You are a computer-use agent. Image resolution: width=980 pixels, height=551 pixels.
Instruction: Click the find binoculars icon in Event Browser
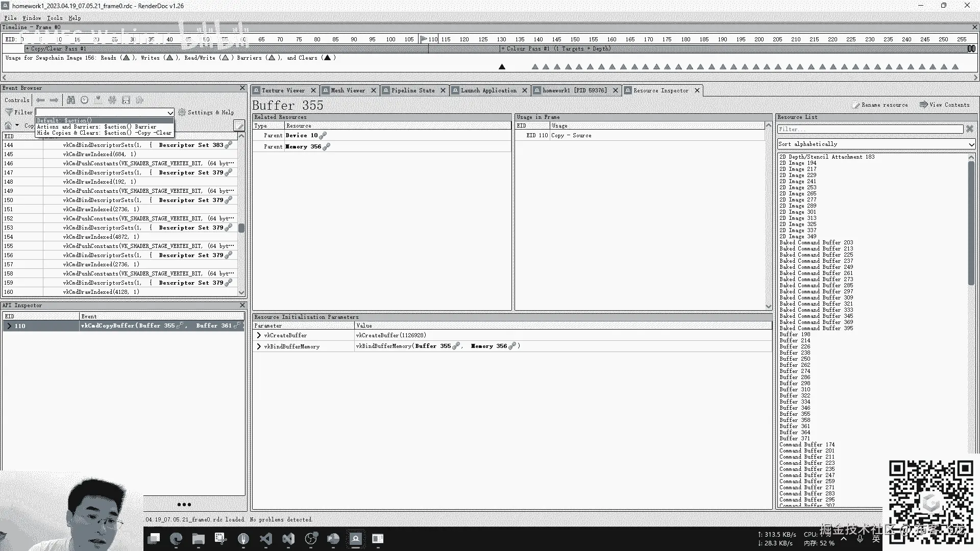pos(71,100)
